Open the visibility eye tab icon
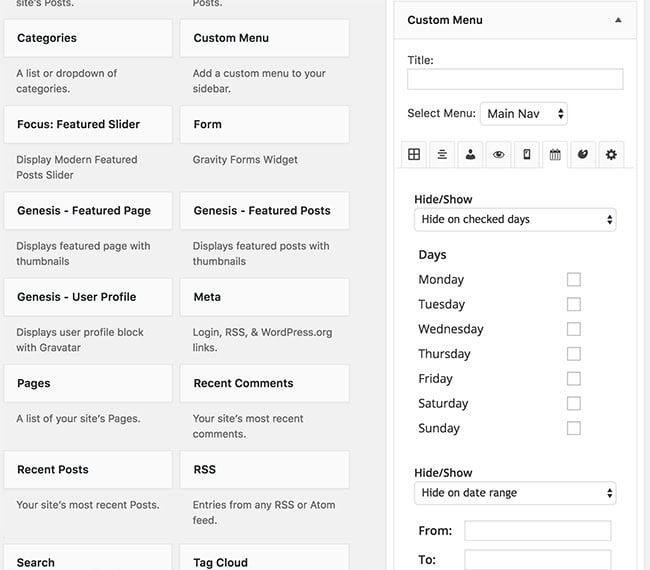650x570 pixels. tap(499, 155)
